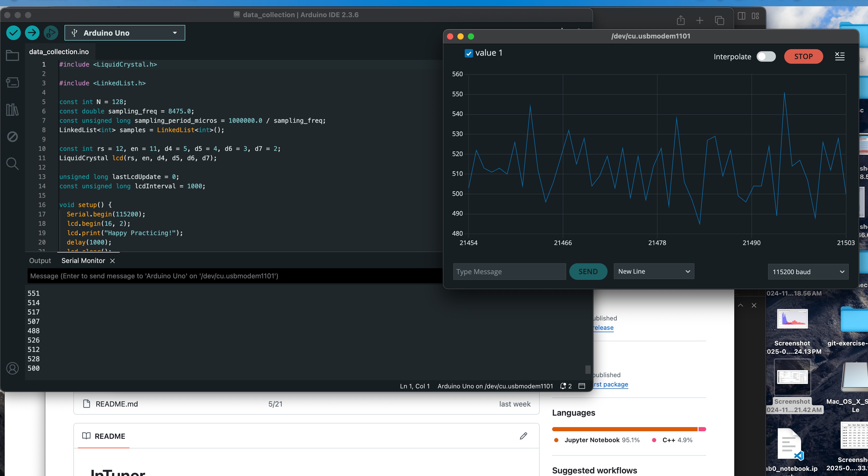Click the README book icon
This screenshot has width=868, height=476.
point(86,436)
